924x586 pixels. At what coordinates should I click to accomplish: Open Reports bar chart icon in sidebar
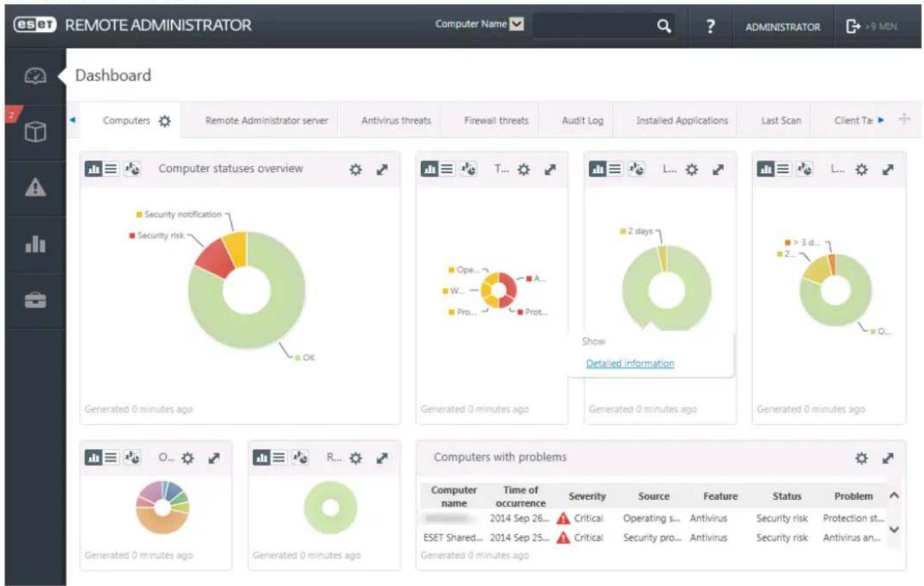tap(35, 244)
